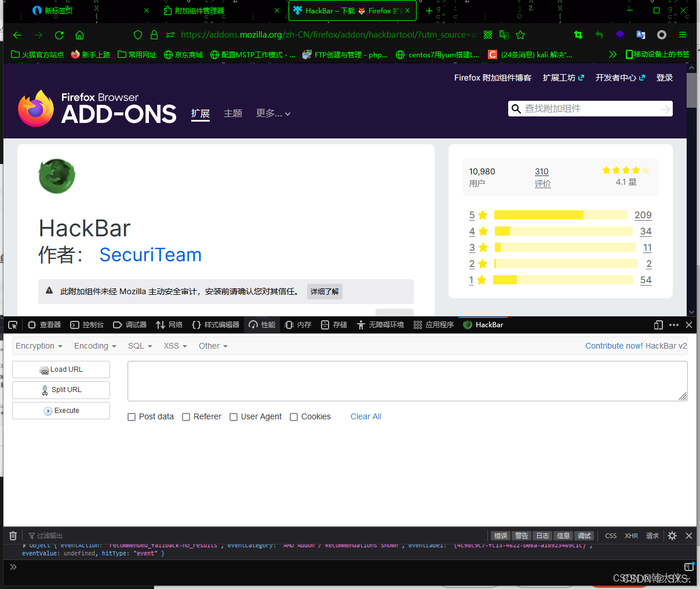
Task: Toggle responsive design mode icon
Action: (x=658, y=325)
